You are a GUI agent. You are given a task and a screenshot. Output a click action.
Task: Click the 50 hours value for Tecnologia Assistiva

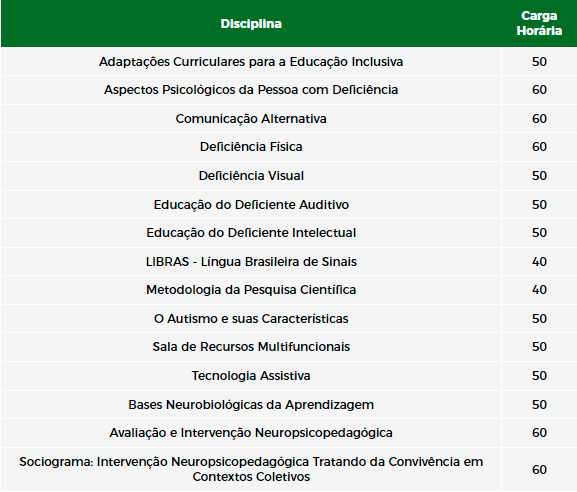coord(539,376)
